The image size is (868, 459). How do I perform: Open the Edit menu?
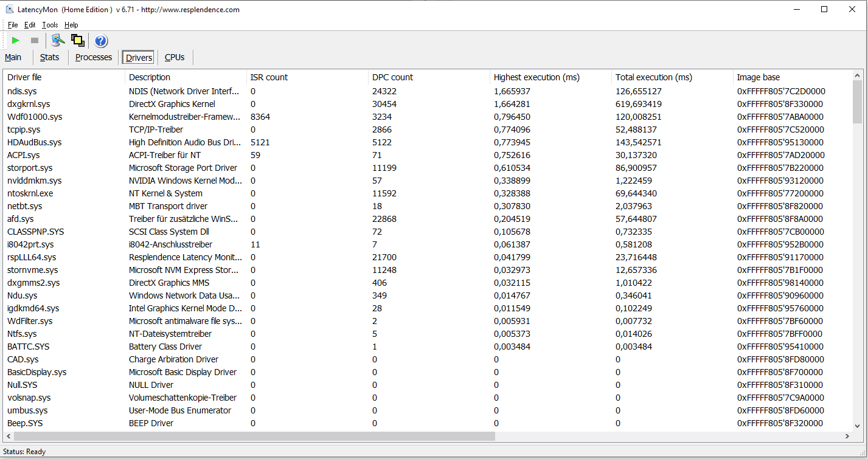click(x=30, y=25)
